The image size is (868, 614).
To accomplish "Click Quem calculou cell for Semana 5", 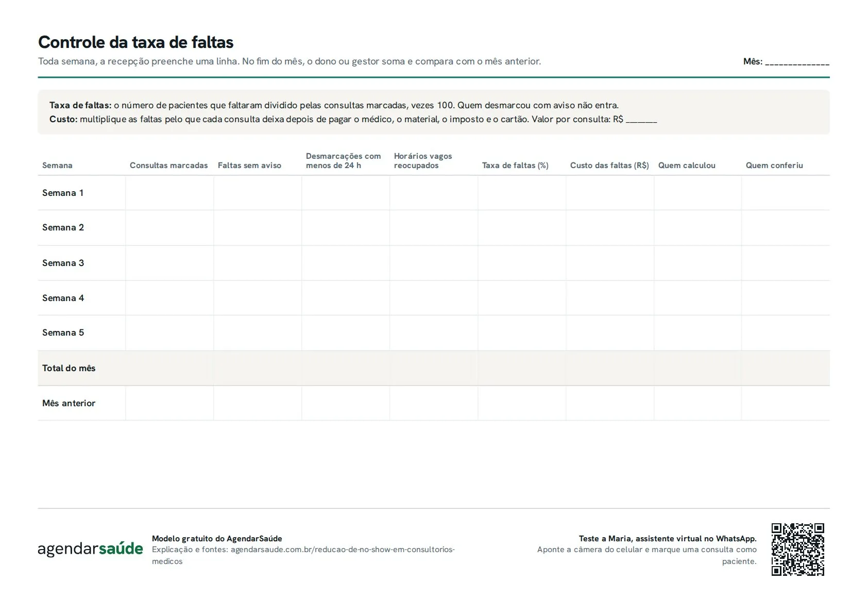I will pos(697,333).
